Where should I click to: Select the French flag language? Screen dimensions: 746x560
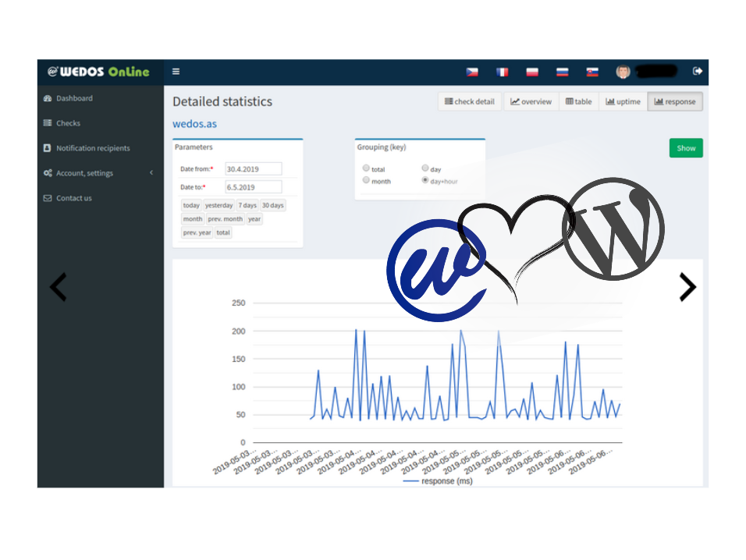(x=502, y=72)
